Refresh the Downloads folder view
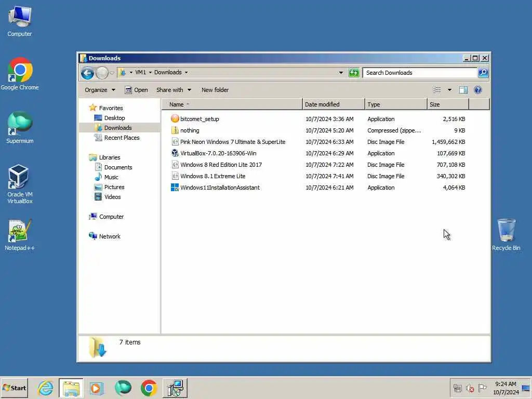Viewport: 532px width, 399px height. [x=354, y=73]
